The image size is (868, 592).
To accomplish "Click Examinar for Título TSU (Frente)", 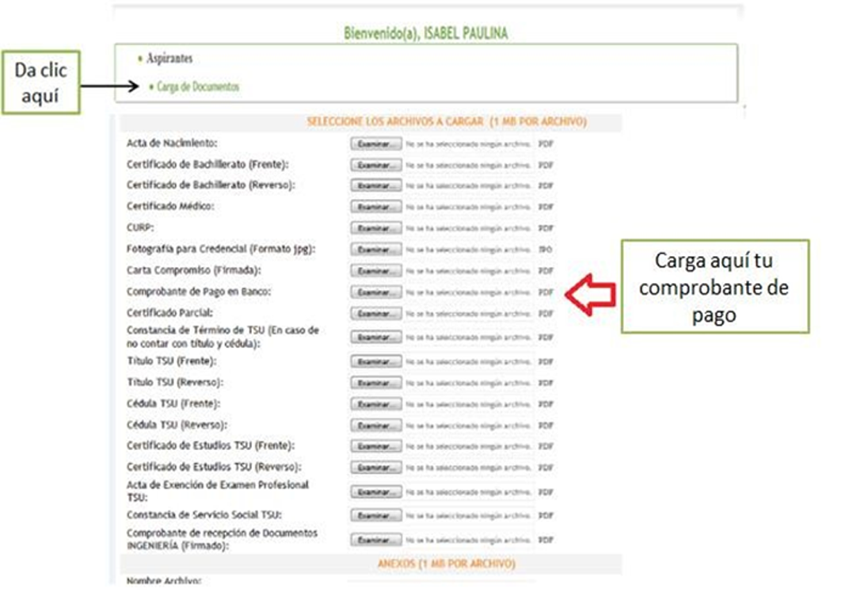I will [375, 361].
